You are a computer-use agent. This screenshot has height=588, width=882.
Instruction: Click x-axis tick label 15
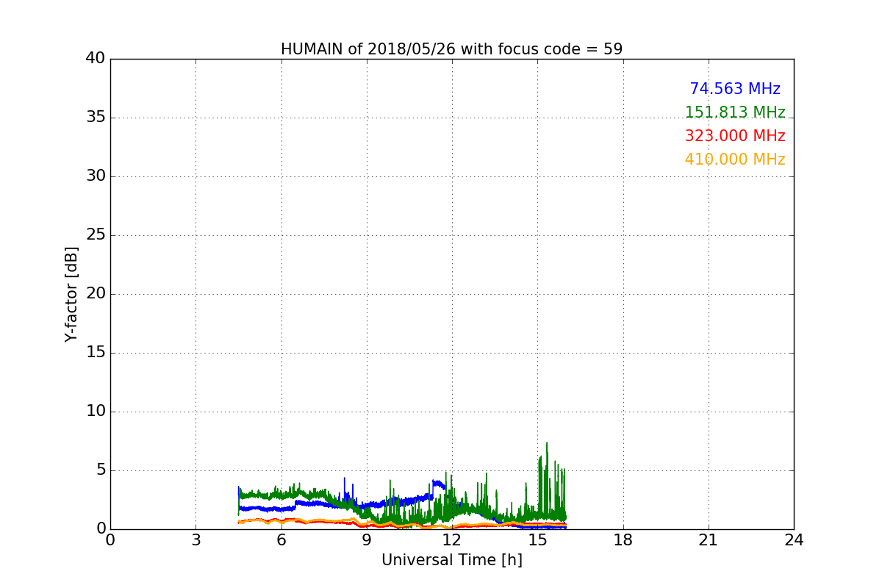pos(537,540)
